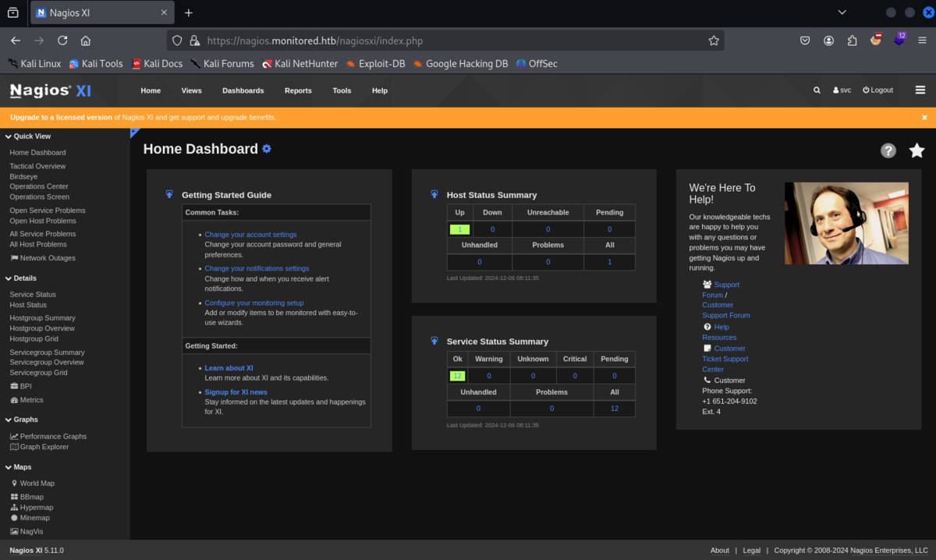Close the Nagios XI browser tab
The width and height of the screenshot is (936, 560).
[x=164, y=12]
